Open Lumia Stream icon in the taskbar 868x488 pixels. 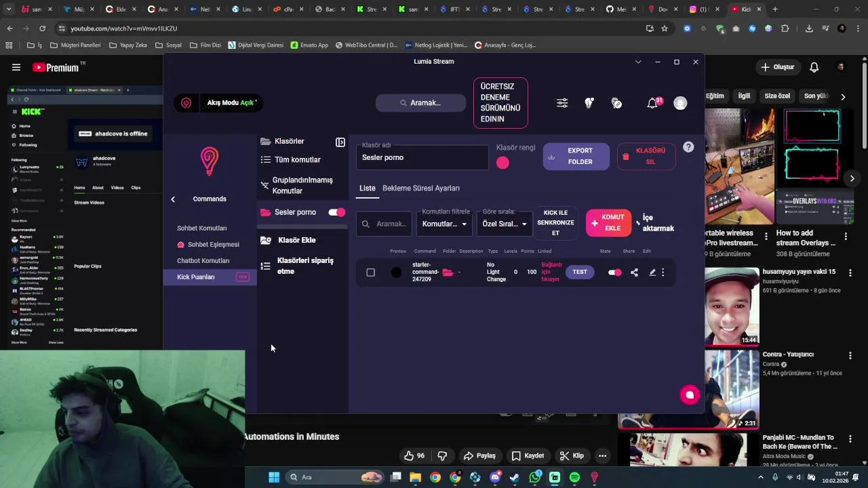(x=594, y=477)
